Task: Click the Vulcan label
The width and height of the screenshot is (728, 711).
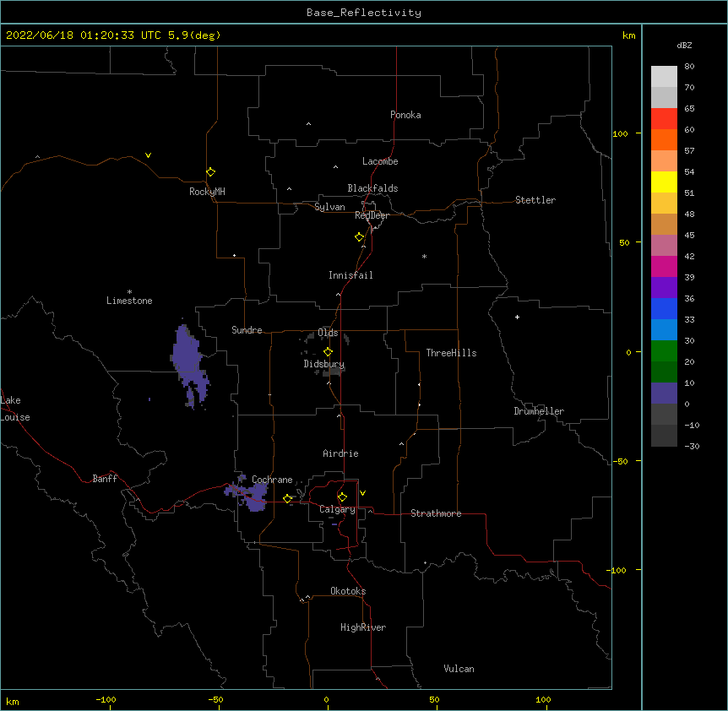Action: coord(459,669)
